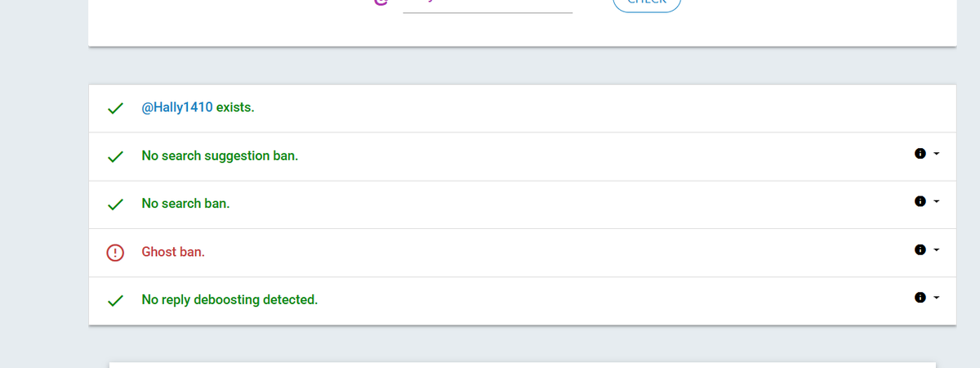Click the red Ghost ban result text
This screenshot has width=980, height=368.
click(173, 252)
